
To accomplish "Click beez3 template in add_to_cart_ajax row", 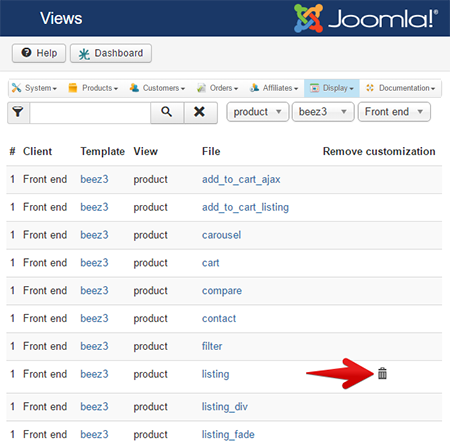I will pos(94,179).
